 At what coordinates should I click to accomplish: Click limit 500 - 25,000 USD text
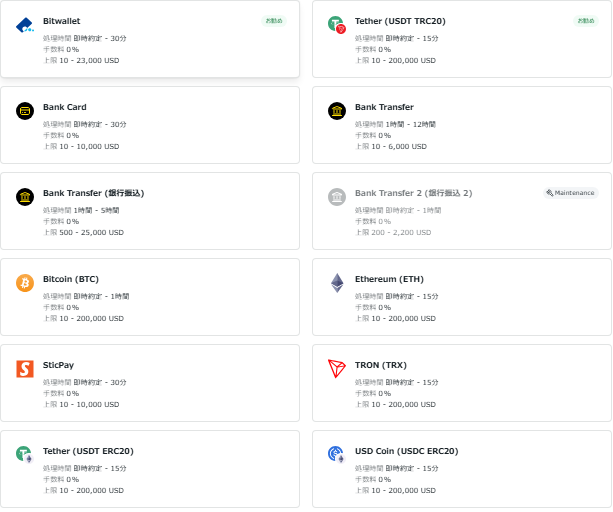pos(83,233)
